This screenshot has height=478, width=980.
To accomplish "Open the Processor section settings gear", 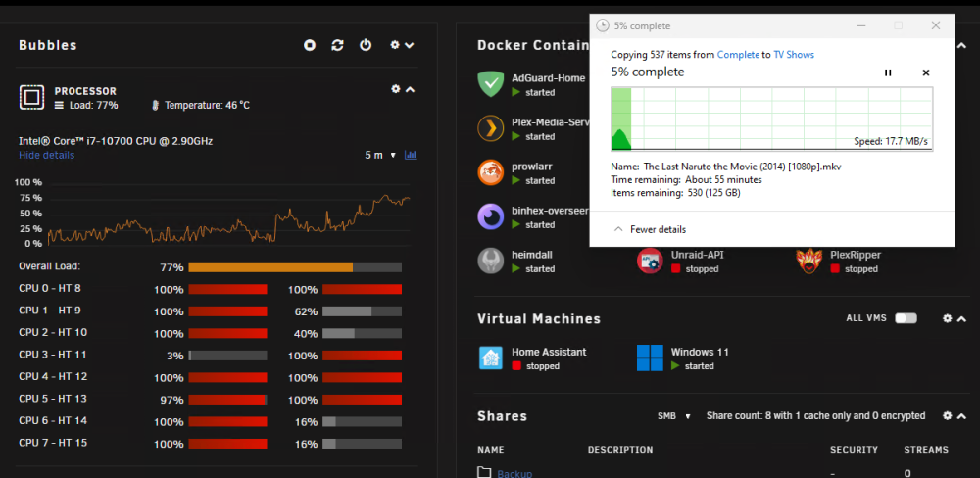I will click(x=396, y=89).
